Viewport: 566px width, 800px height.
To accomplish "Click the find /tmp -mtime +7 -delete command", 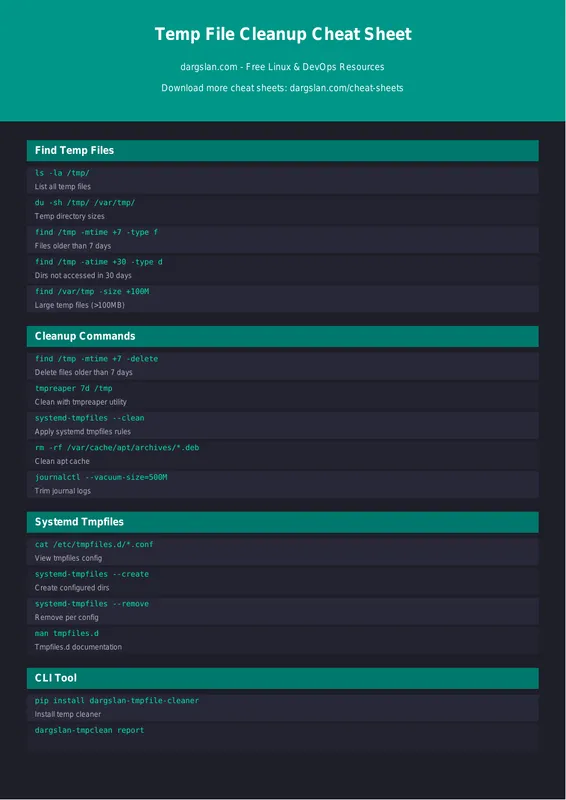I will 96,359.
